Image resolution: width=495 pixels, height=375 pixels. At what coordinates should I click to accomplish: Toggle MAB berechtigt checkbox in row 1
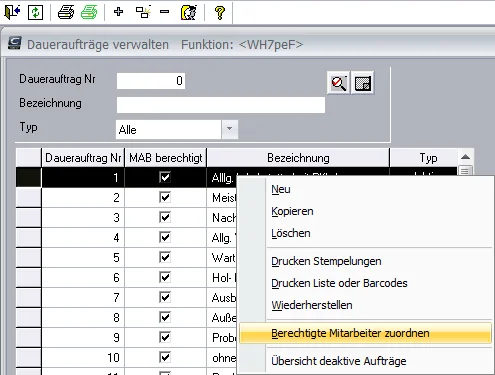click(x=165, y=177)
